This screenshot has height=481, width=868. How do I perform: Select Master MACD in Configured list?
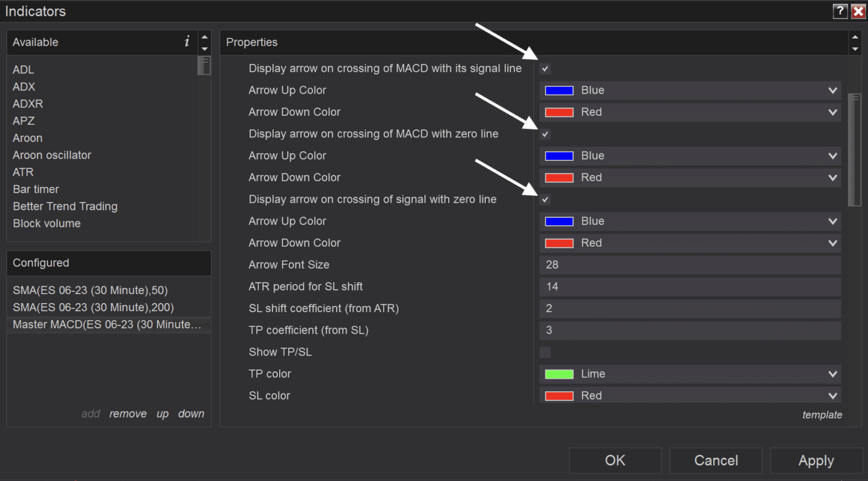click(x=107, y=325)
